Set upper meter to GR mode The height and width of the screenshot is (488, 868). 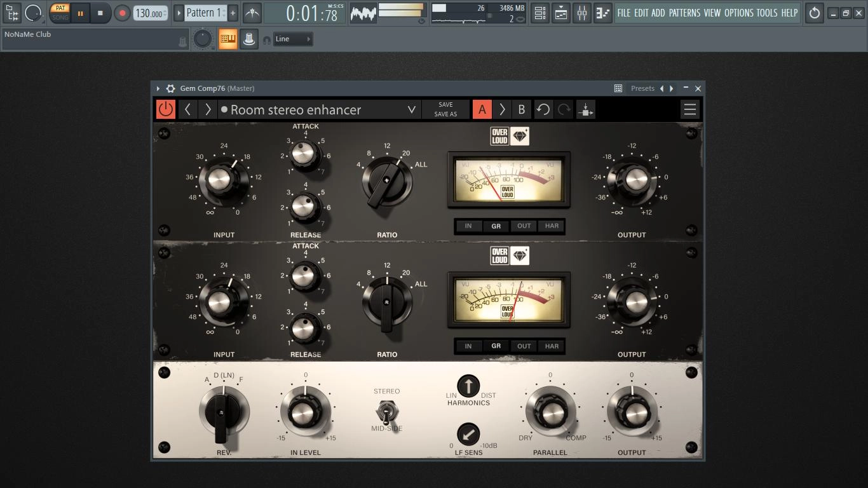pyautogui.click(x=496, y=226)
